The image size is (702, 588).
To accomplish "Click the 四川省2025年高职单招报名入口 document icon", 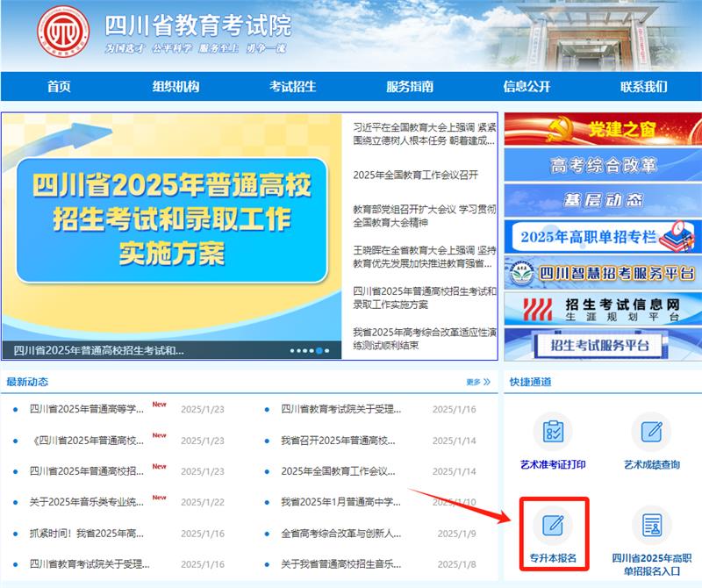I will 651,526.
